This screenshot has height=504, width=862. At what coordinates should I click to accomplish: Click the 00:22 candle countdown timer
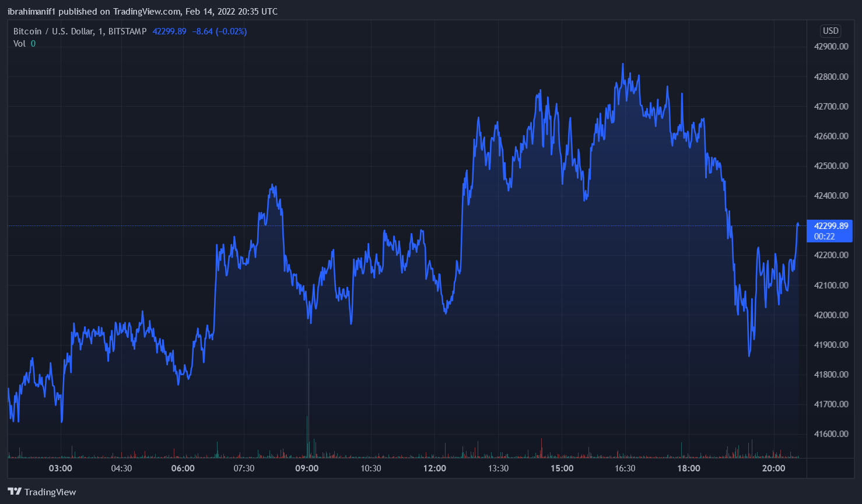point(824,237)
